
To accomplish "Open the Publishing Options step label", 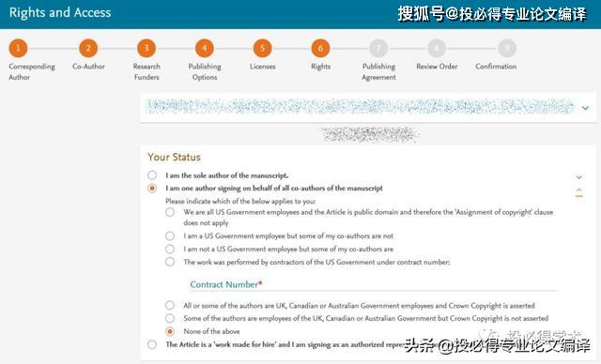I will click(x=205, y=71).
